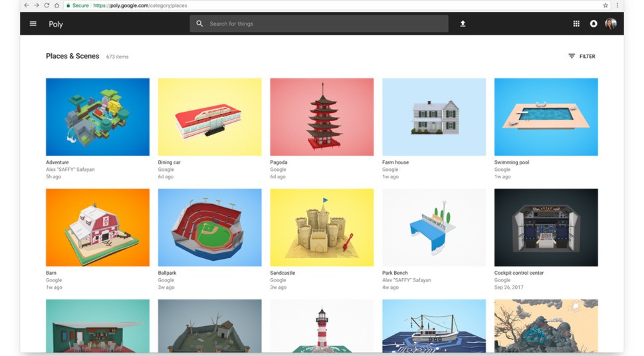Bookmark this page with the star icon
The height and width of the screenshot is (356, 644).
(x=605, y=5)
